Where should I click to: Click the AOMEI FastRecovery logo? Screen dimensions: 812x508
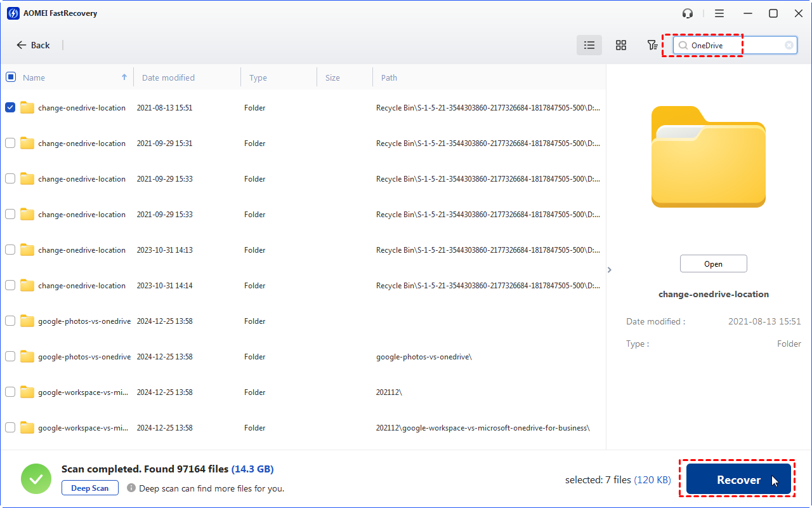(x=13, y=13)
